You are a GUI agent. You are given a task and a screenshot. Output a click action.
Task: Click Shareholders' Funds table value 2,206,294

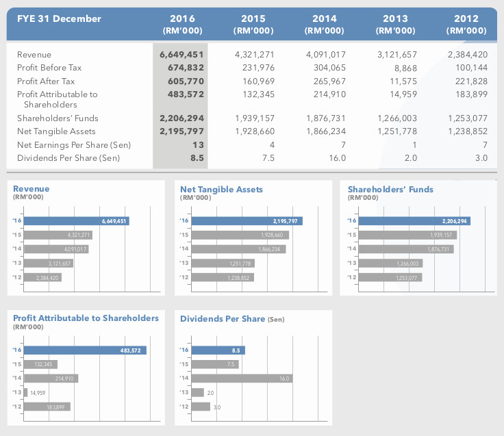pos(181,118)
